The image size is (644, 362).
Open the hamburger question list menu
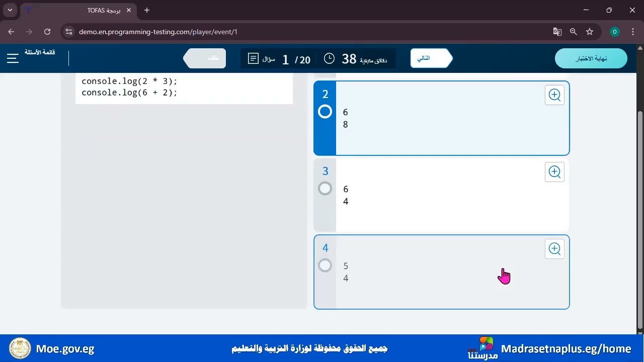13,58
